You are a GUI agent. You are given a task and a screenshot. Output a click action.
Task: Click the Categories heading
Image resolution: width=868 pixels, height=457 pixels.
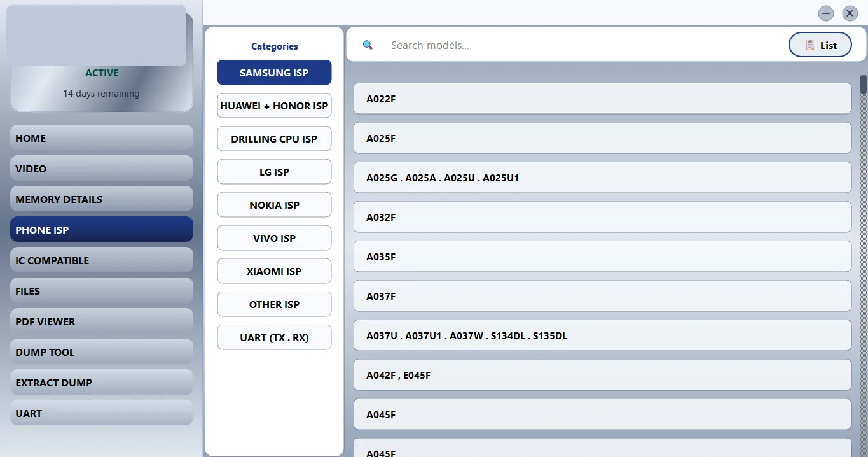[x=274, y=46]
